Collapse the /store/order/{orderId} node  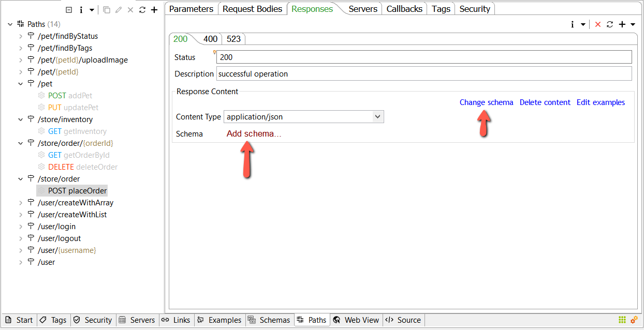(21, 143)
